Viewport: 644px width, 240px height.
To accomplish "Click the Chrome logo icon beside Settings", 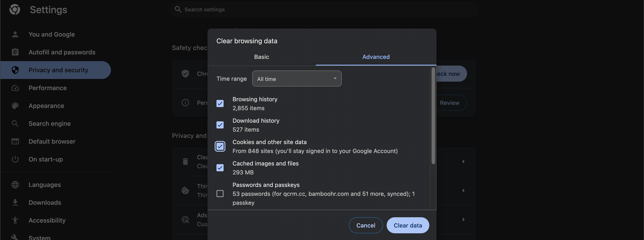I will (x=15, y=10).
